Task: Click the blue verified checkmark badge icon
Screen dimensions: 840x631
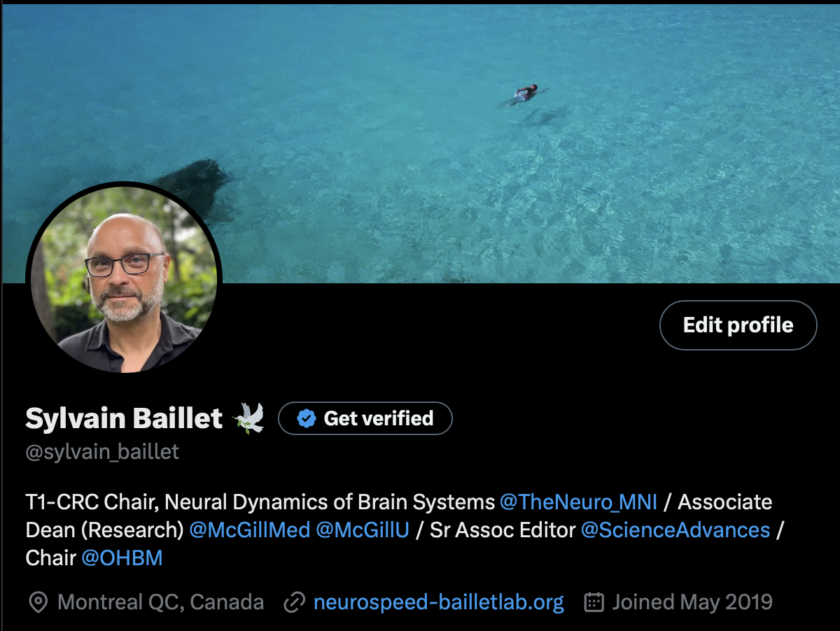Action: [306, 418]
